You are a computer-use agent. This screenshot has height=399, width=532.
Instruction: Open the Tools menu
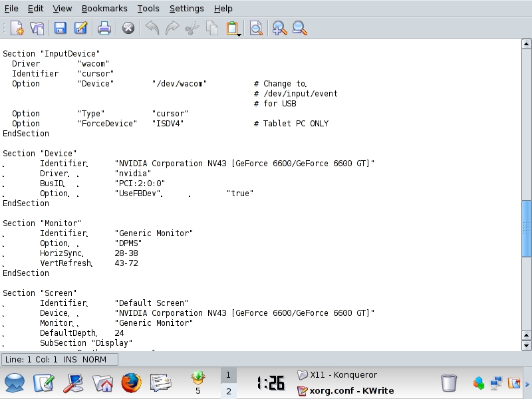[x=148, y=9]
